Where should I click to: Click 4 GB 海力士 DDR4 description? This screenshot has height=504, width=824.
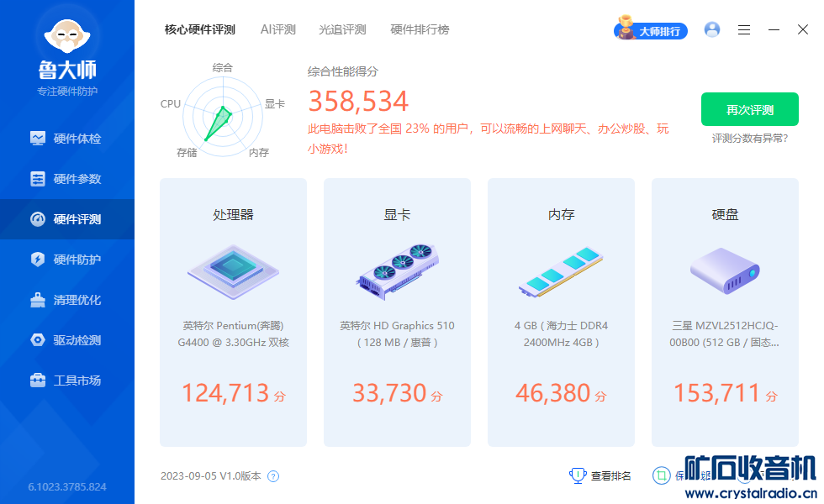[x=561, y=334]
